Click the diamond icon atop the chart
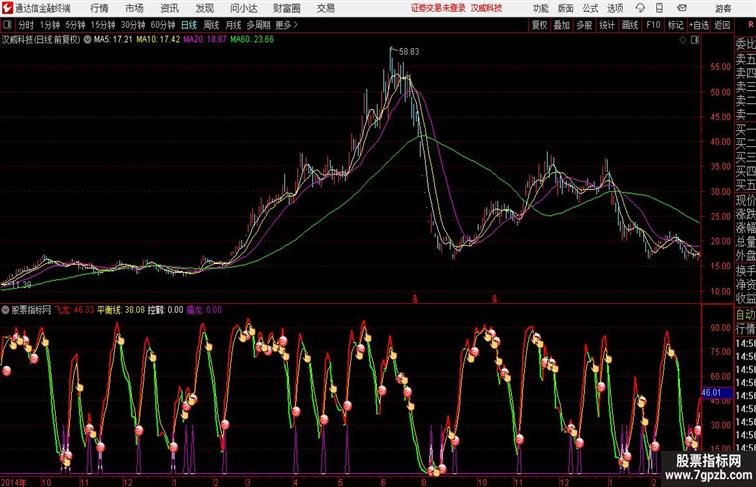This screenshot has height=487, width=756. 683,40
